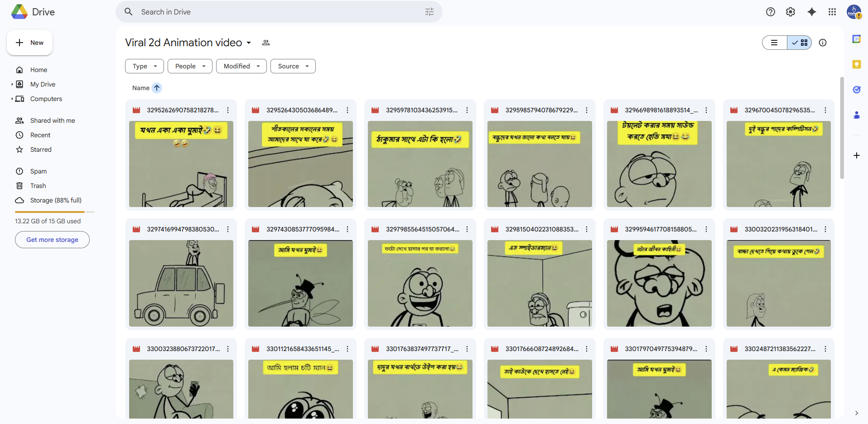Open Drive settings gear
Viewport: 868px width, 424px height.
(791, 12)
